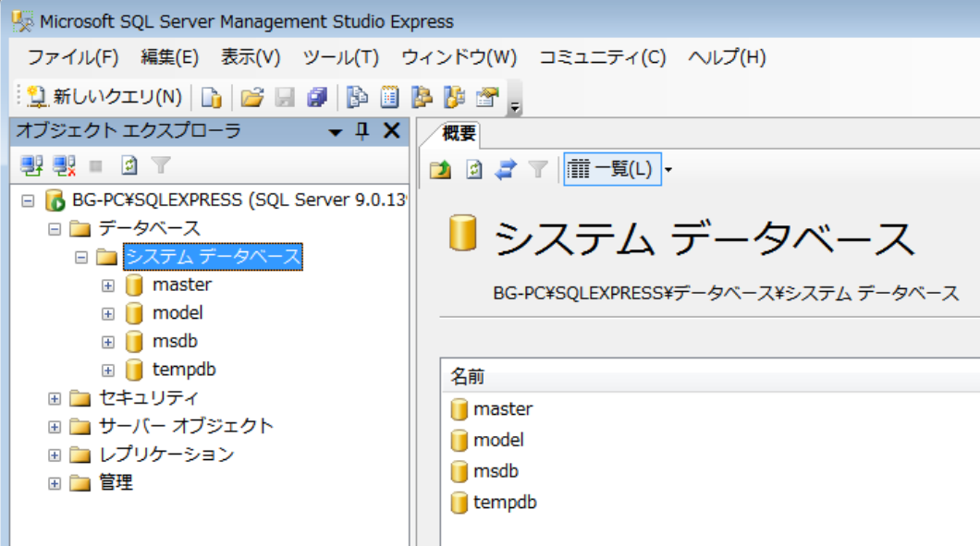Click the New Query (新しいクエリ) button

[105, 97]
